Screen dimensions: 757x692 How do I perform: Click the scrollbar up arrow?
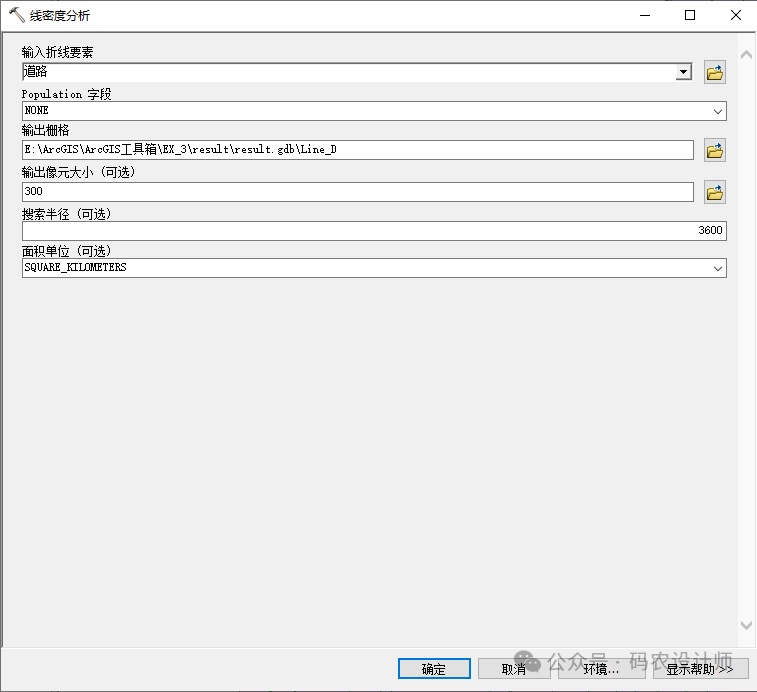[x=746, y=54]
